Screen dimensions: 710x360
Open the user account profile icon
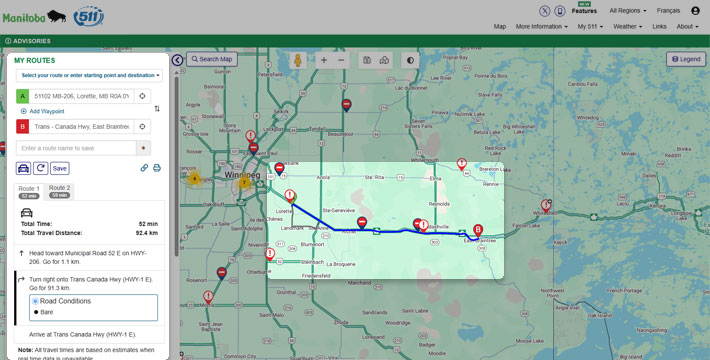click(695, 10)
